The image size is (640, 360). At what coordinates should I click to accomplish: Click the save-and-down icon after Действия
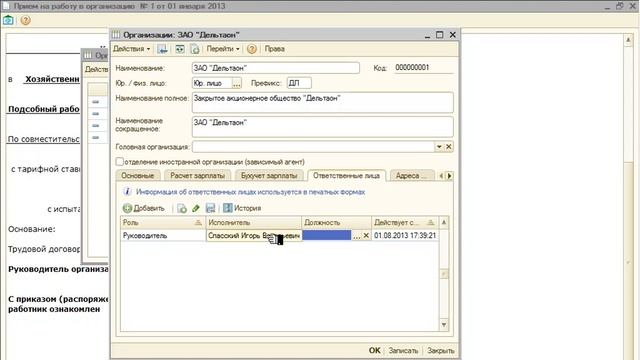162,49
